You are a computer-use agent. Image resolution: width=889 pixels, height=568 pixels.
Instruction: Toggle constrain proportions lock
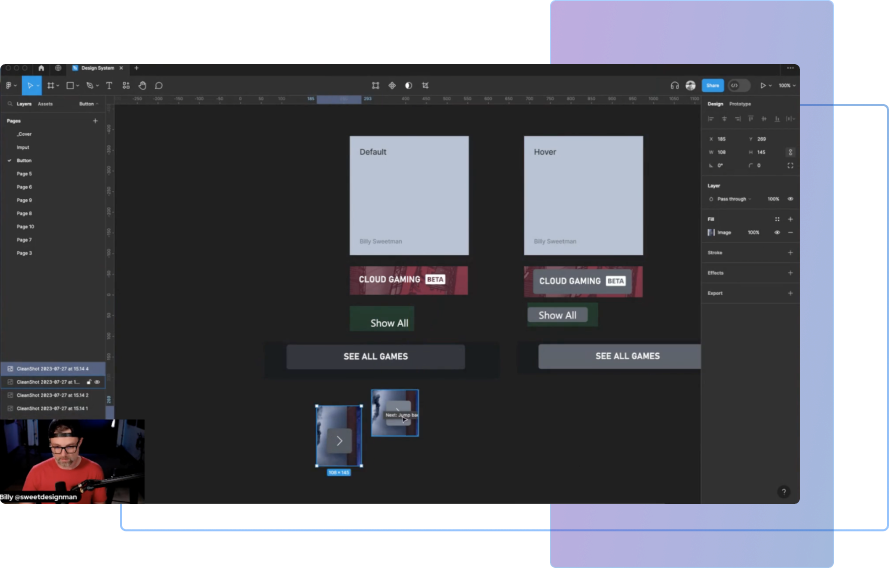point(790,152)
